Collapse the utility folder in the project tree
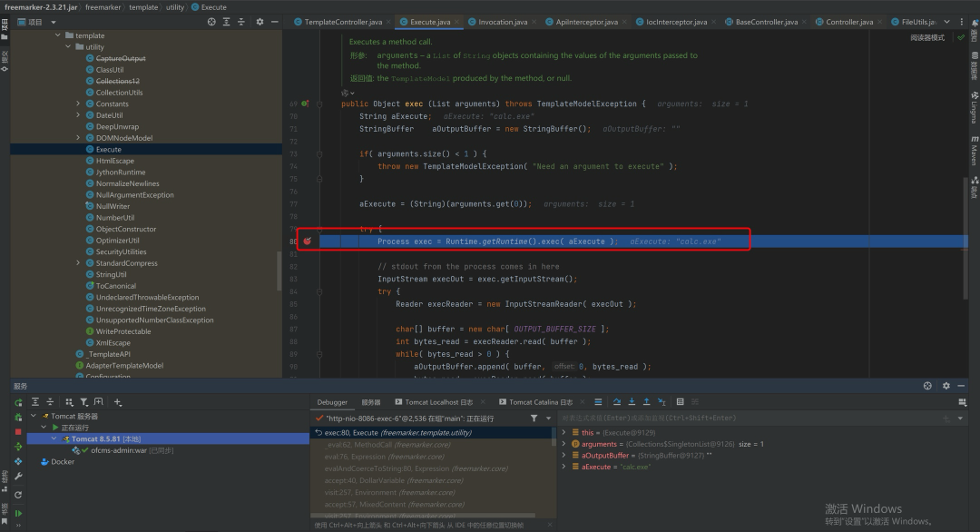This screenshot has width=980, height=532. 68,47
